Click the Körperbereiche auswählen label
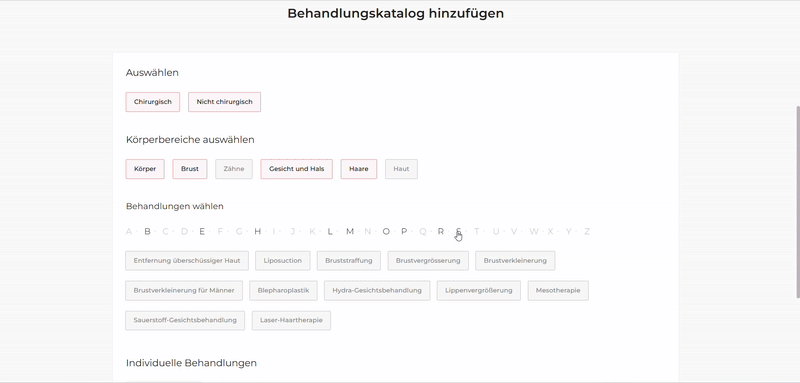The image size is (800, 383). 190,140
